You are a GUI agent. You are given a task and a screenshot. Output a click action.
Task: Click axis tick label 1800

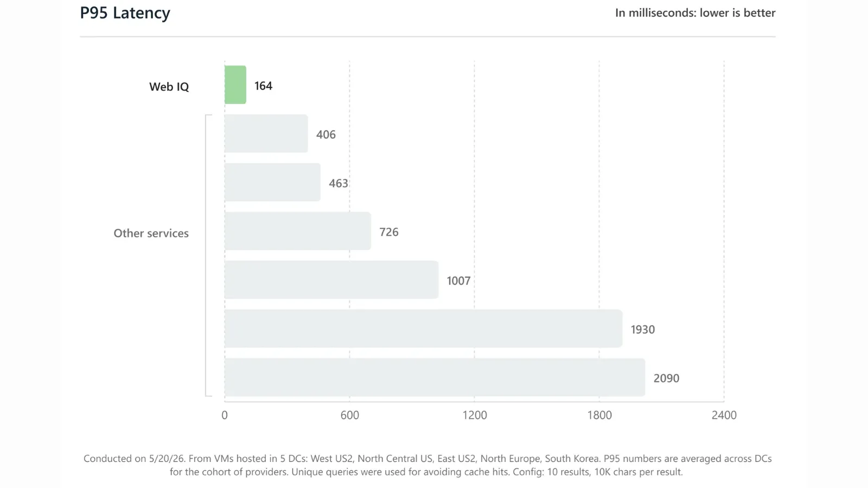(x=599, y=415)
